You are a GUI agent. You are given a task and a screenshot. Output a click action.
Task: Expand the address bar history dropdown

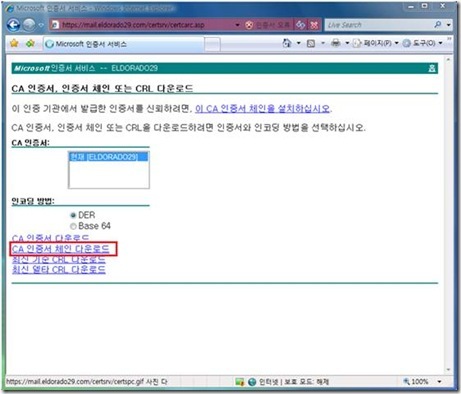(237, 25)
